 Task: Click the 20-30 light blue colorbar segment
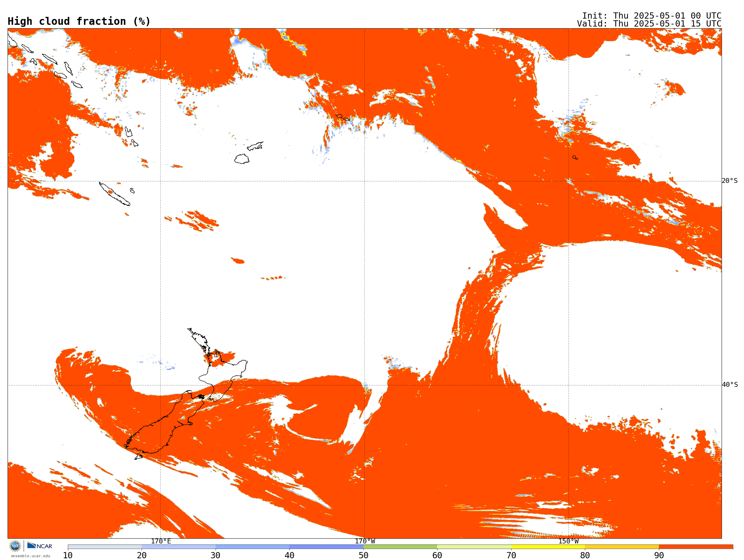coord(178,547)
